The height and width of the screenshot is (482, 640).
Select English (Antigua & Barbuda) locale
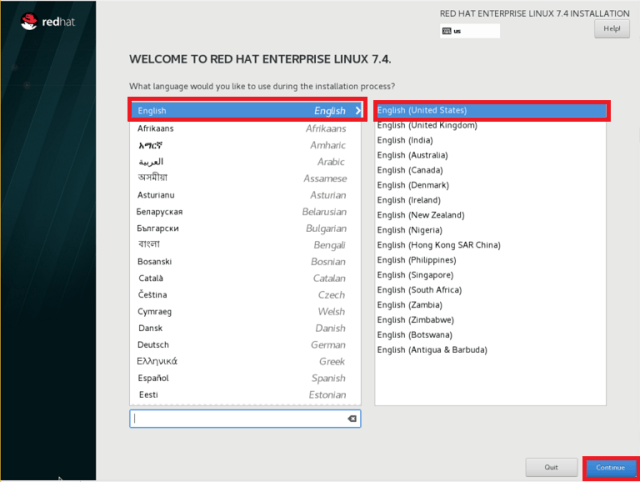pyautogui.click(x=491, y=350)
